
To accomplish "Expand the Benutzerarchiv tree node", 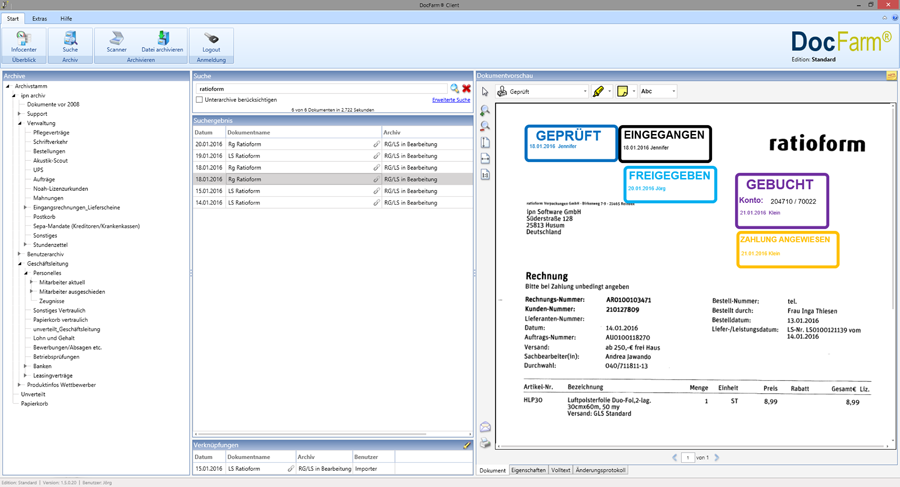I will tap(20, 254).
